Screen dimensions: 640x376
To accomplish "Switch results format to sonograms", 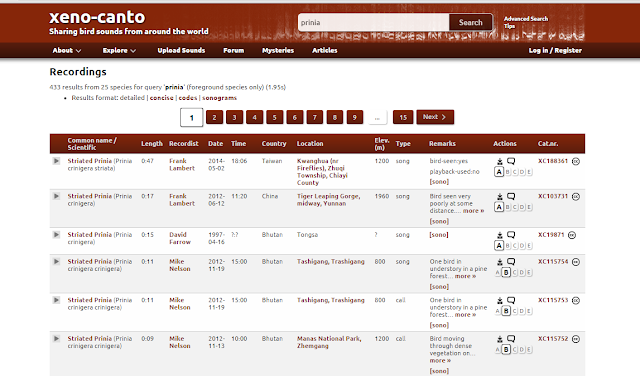I will [220, 98].
